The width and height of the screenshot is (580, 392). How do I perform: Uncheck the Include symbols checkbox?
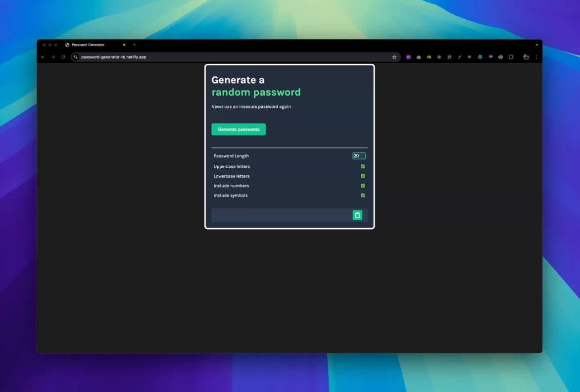pos(362,195)
